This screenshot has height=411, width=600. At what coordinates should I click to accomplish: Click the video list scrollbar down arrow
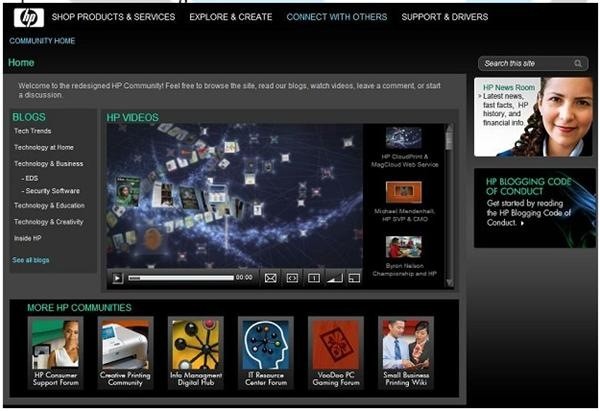(450, 283)
